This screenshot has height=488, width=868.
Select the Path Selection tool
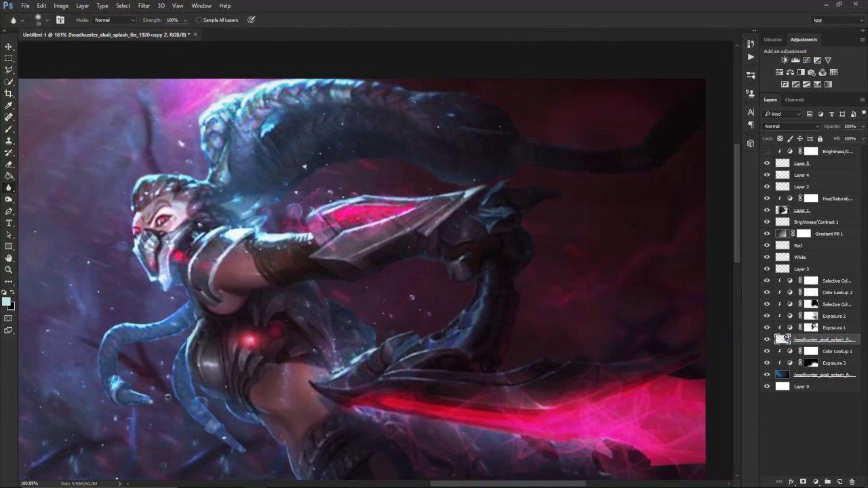[x=9, y=235]
